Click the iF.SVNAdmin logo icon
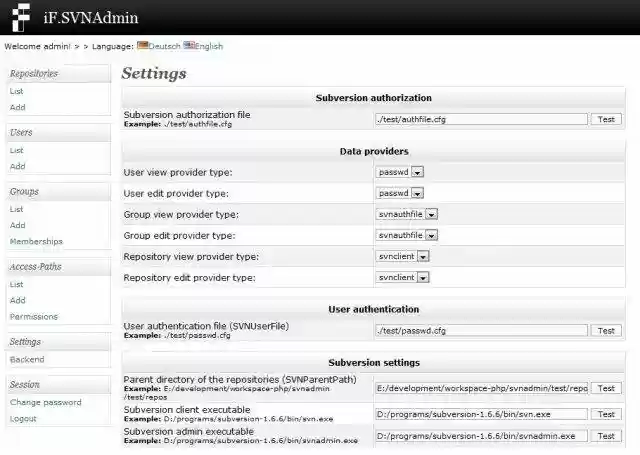This screenshot has height=455, width=640. 19,17
